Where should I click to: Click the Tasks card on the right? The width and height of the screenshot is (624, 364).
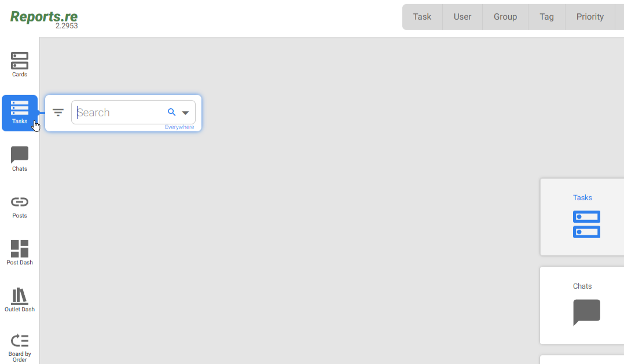pos(582,217)
